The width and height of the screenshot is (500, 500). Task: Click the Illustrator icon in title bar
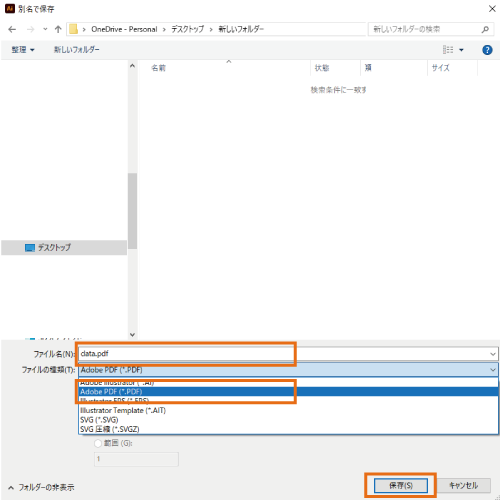click(10, 9)
